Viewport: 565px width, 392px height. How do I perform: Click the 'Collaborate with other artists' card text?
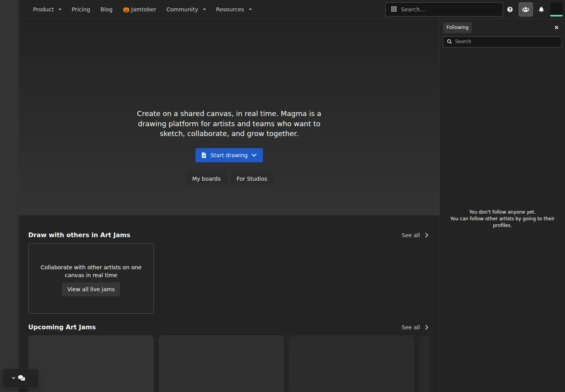(91, 271)
